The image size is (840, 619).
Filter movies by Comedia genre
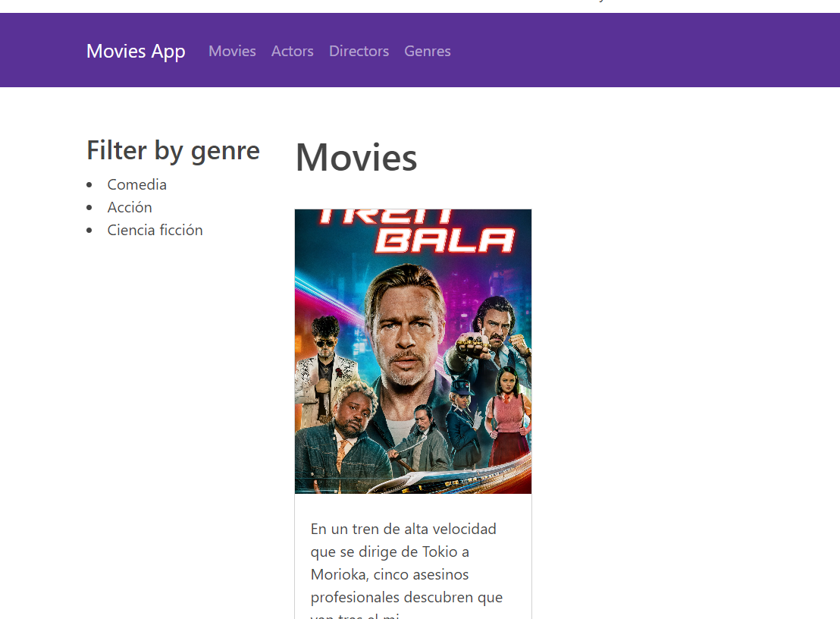point(137,184)
